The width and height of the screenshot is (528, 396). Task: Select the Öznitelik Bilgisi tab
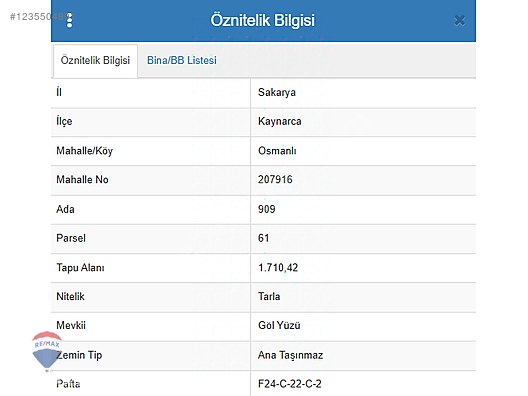pos(95,61)
